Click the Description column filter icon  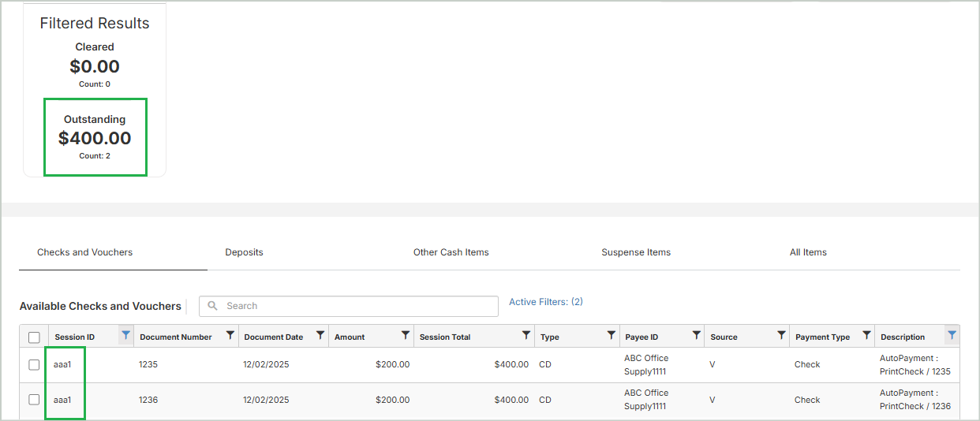click(x=952, y=336)
